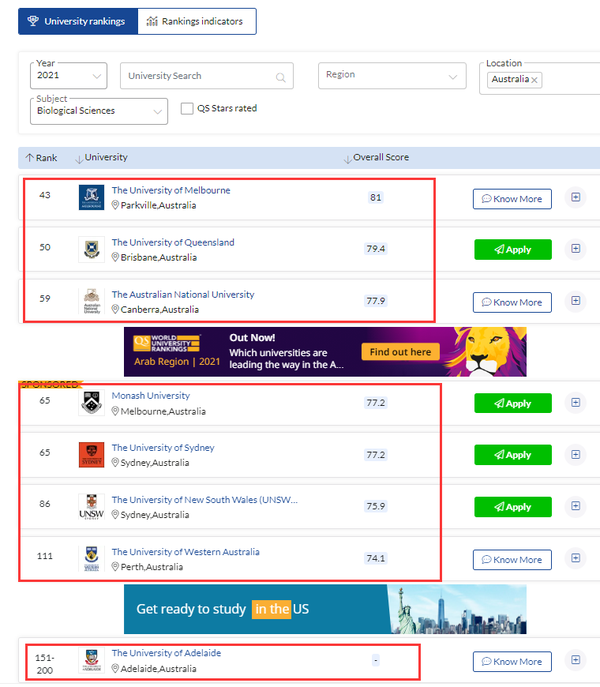This screenshot has width=600, height=687.
Task: Click plus icon in University of Adelaide row
Action: coord(575,660)
